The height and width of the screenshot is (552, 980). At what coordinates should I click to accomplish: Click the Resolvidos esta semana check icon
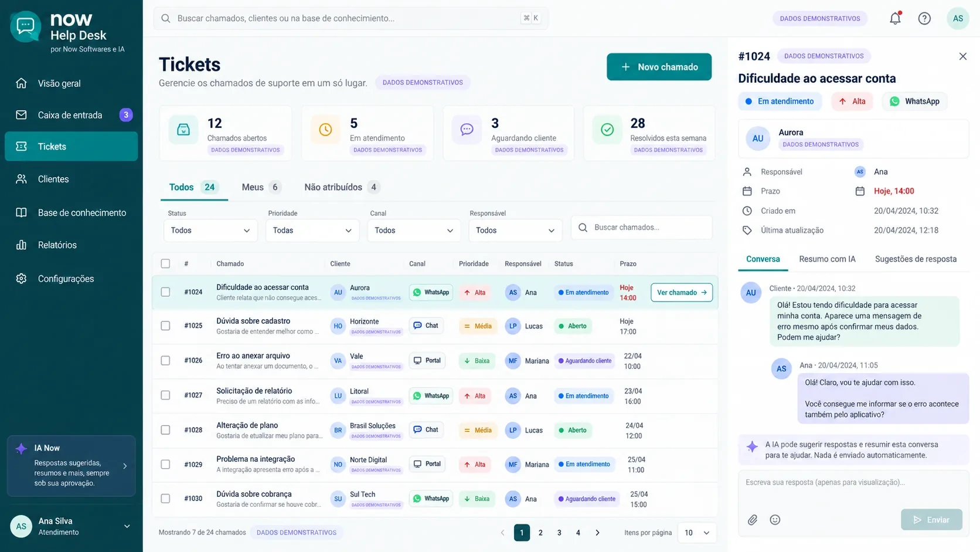607,130
